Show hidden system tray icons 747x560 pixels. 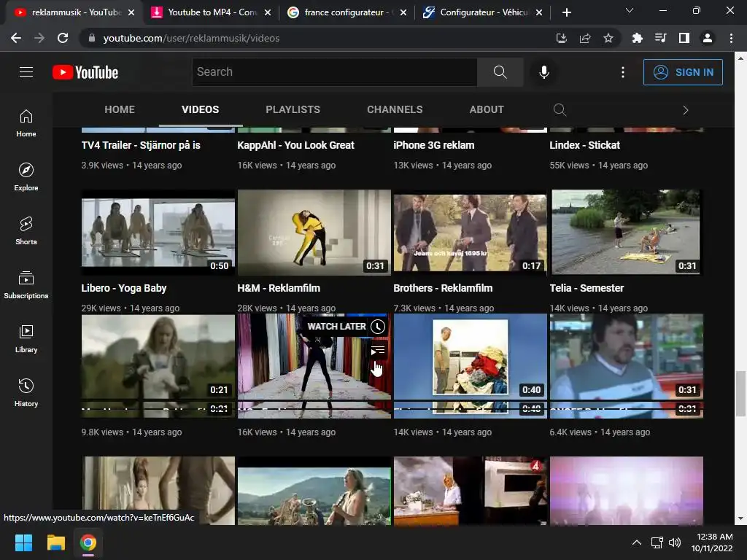tap(636, 542)
